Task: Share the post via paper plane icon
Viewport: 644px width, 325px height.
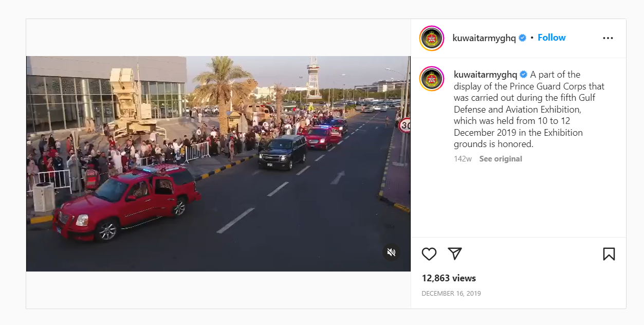Action: pos(455,254)
